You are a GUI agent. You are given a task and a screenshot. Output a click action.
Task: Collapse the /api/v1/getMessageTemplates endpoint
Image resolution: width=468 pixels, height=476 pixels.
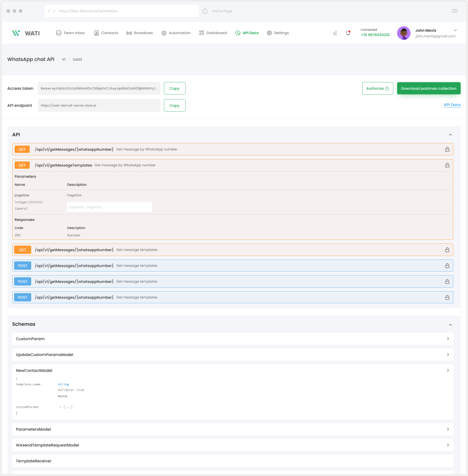click(x=233, y=165)
